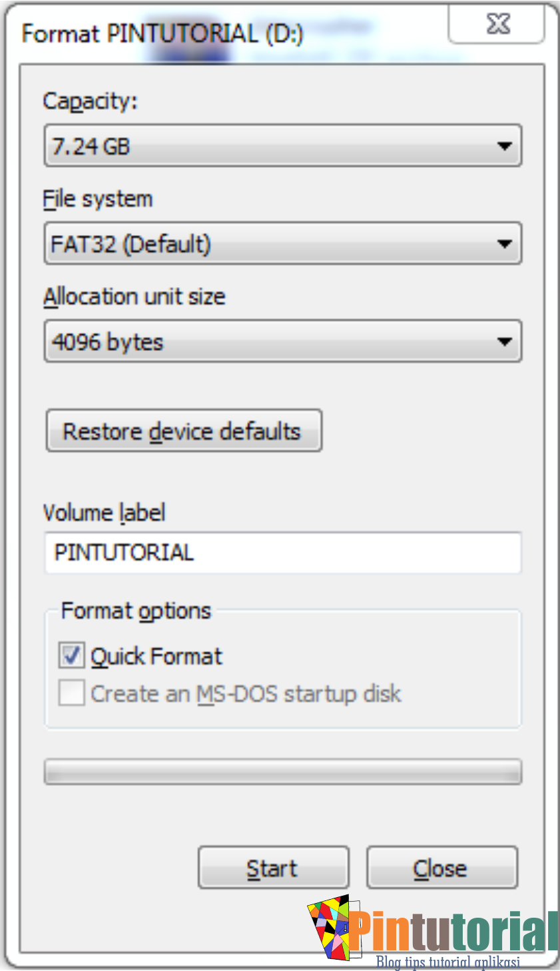The height and width of the screenshot is (971, 560).
Task: Close the dialog with the X button
Action: [x=497, y=25]
